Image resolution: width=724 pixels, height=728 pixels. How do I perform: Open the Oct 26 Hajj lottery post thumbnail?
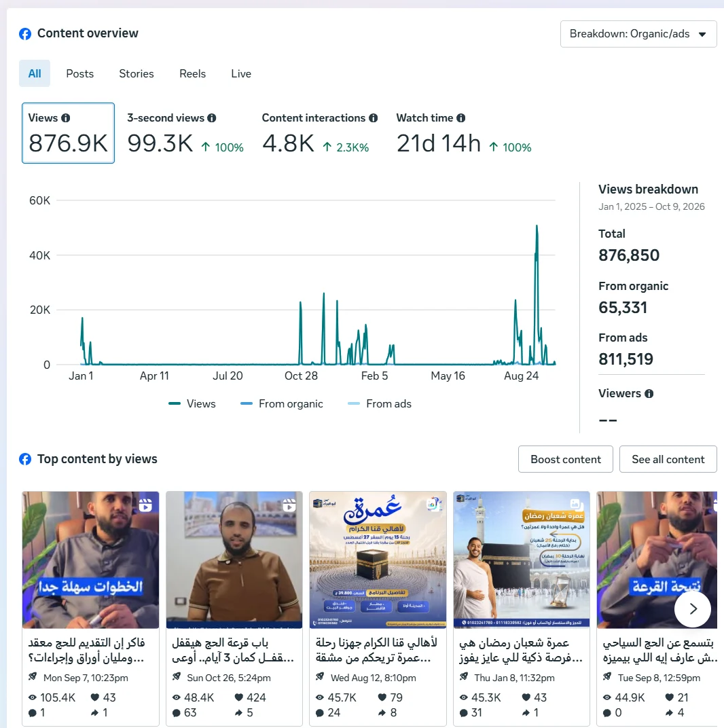point(234,560)
